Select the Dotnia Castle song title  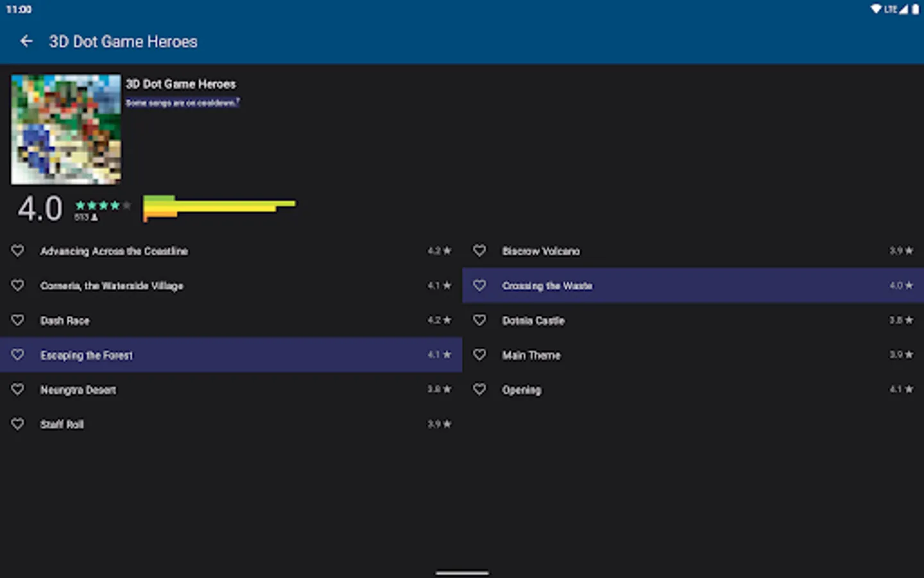tap(533, 320)
